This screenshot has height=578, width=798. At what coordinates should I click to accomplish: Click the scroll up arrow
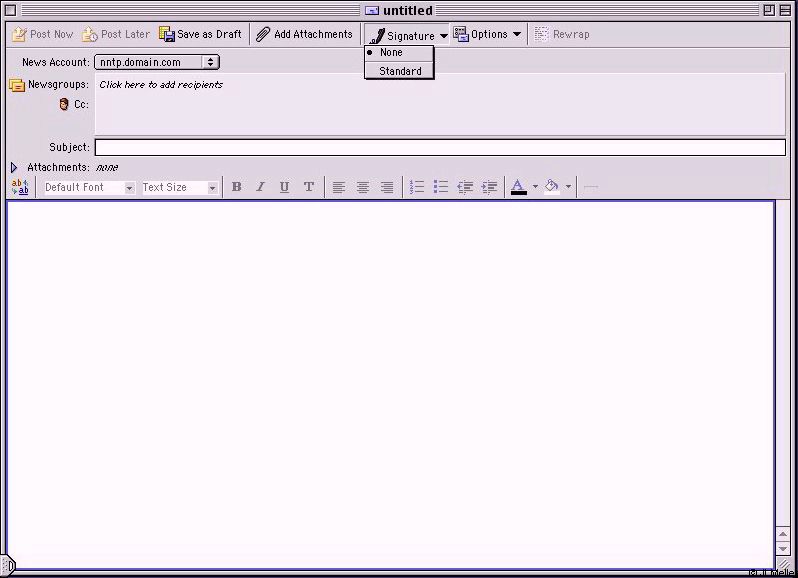(x=783, y=534)
